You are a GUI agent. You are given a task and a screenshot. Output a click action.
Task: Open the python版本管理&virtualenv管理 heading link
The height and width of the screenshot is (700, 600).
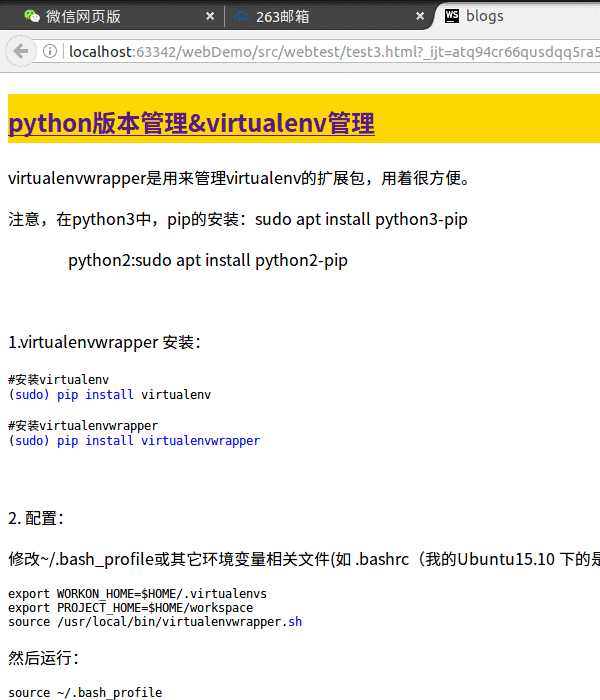191,123
